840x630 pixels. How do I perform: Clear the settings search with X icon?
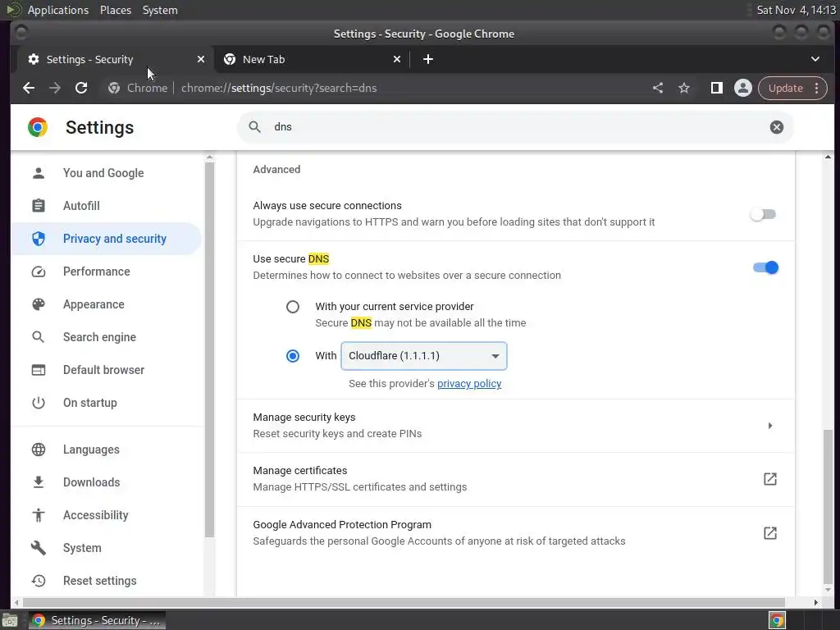click(x=776, y=127)
